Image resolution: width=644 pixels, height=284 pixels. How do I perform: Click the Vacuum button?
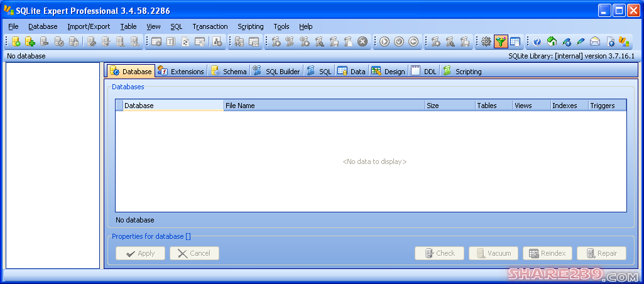[x=494, y=253]
